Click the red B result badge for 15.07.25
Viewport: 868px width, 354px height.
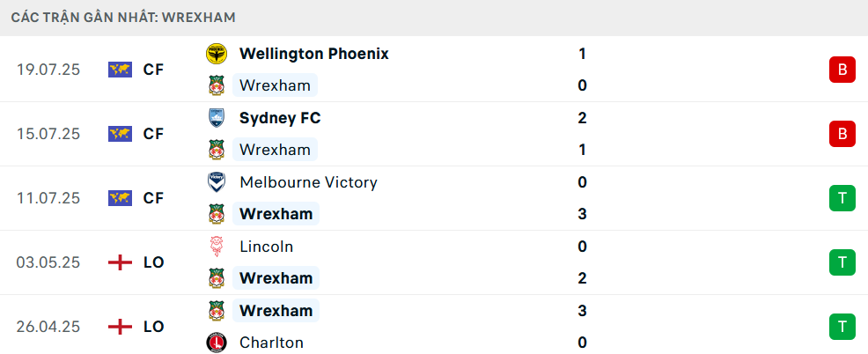pyautogui.click(x=842, y=134)
